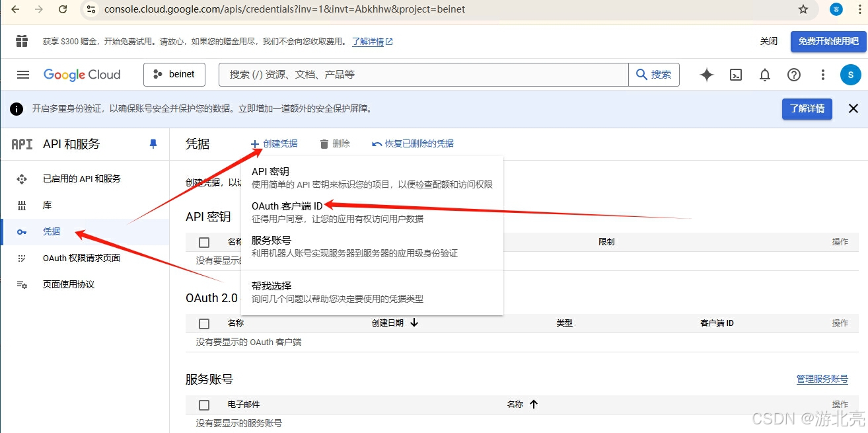This screenshot has height=433, width=868.
Task: Select OAuth 客户端 ID menu entry
Action: [372, 212]
